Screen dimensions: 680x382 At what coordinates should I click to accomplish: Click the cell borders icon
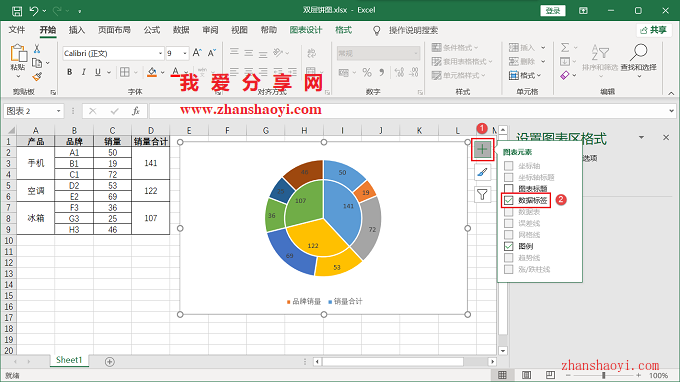click(125, 72)
